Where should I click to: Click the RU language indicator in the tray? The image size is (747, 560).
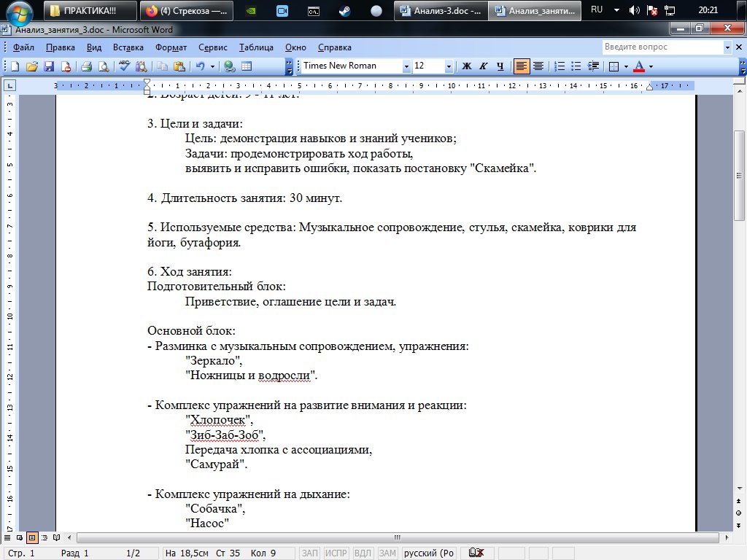[x=597, y=9]
